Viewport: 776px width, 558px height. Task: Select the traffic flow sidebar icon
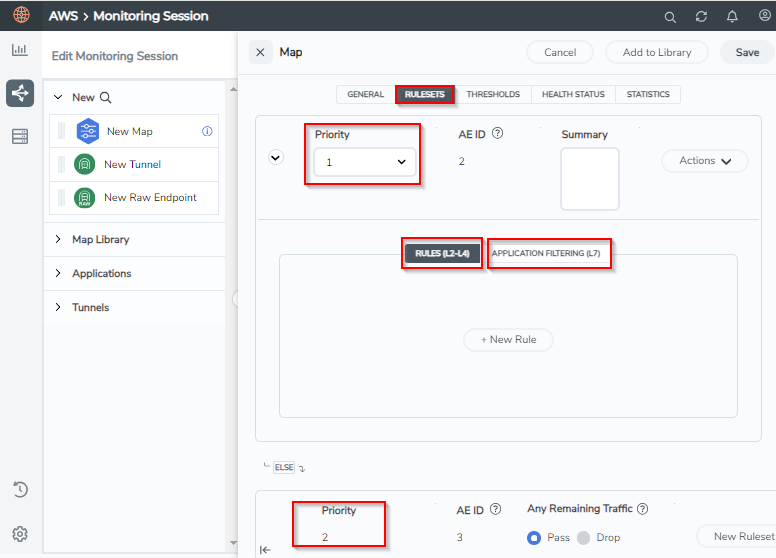click(20, 93)
